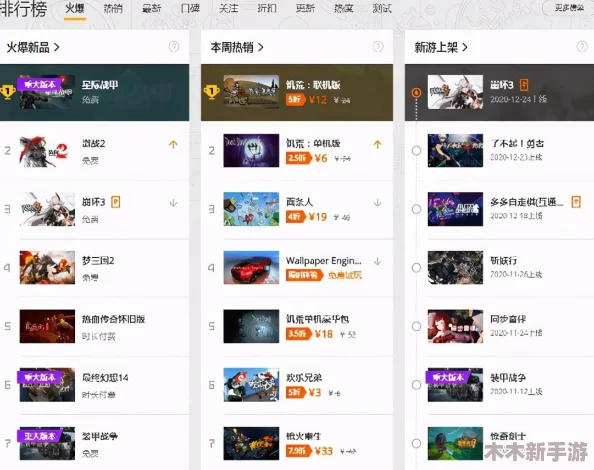Click the 2020-11-26 release date under 斩妖行
Screen dimensions: 594x470
(516, 274)
